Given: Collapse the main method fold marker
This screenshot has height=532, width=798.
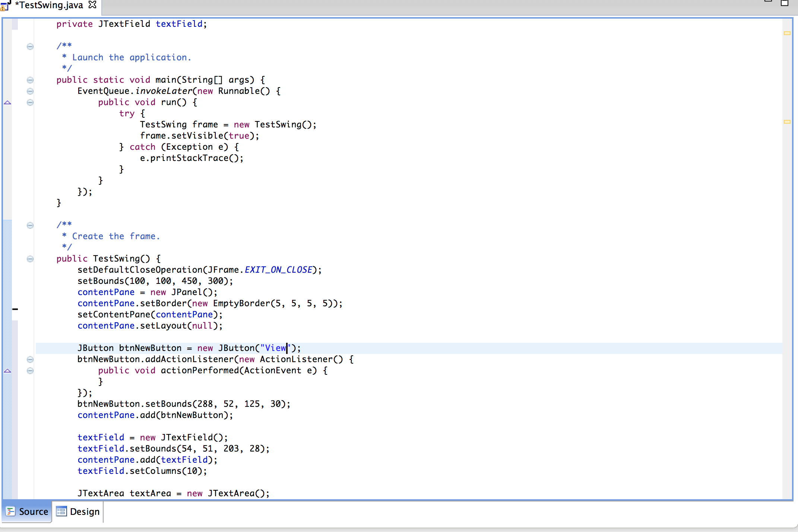Looking at the screenshot, I should tap(30, 80).
